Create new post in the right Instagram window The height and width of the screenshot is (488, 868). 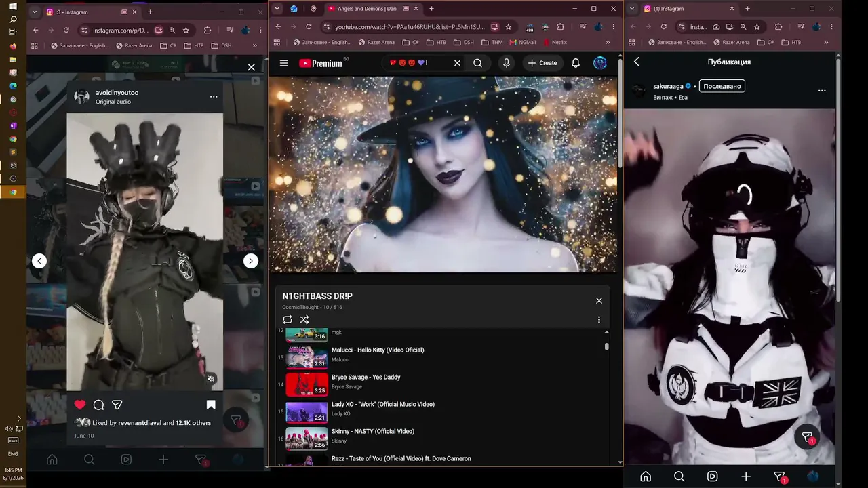[746, 476]
